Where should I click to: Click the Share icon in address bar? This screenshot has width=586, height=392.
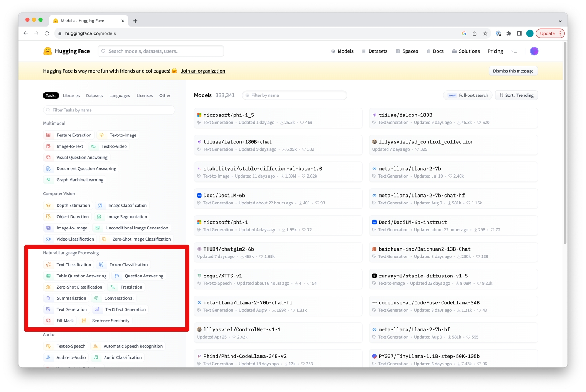pos(475,33)
